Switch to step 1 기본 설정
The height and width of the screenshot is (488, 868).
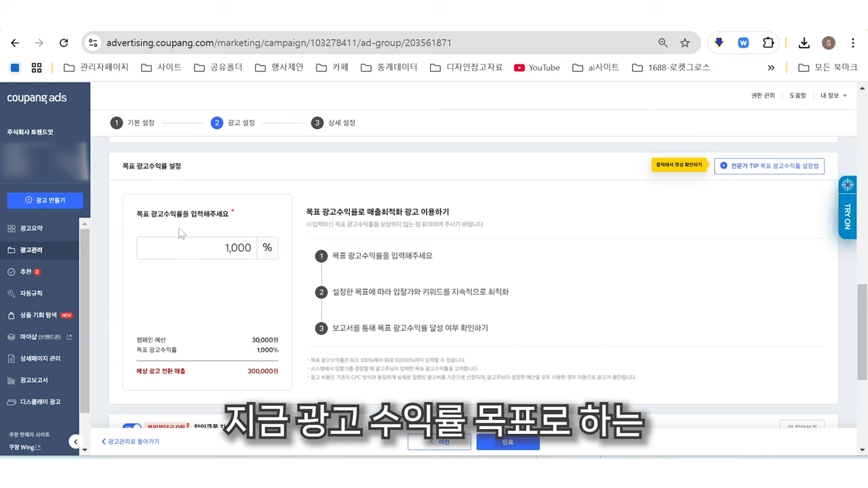tap(133, 123)
